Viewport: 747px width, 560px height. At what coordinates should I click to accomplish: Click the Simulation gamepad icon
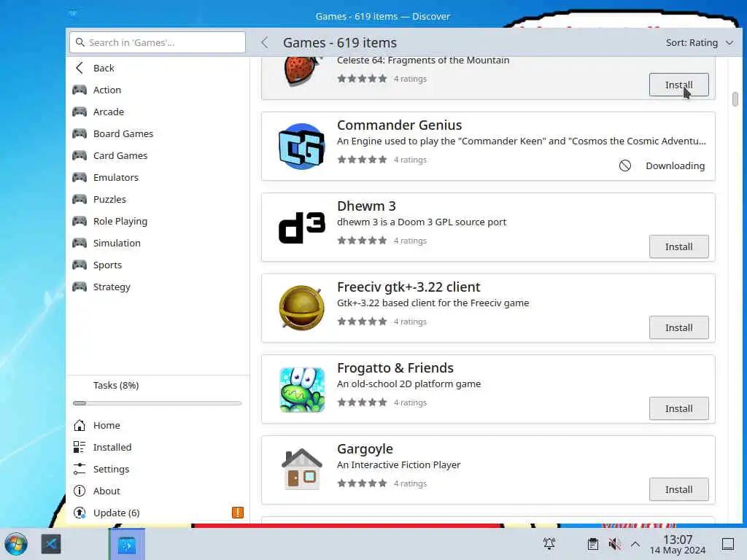coord(80,244)
